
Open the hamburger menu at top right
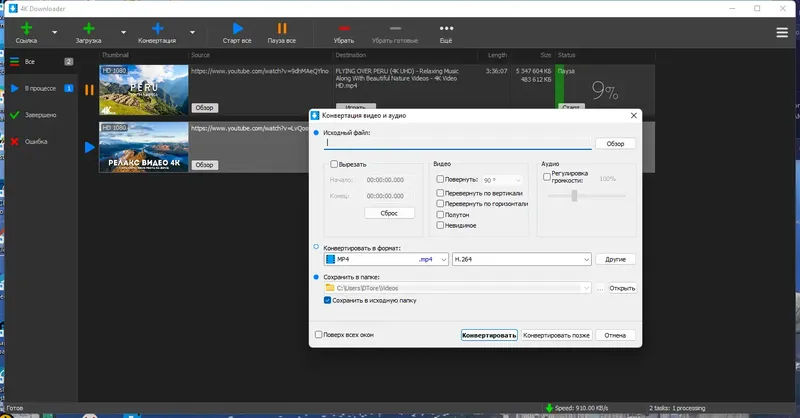pos(782,33)
